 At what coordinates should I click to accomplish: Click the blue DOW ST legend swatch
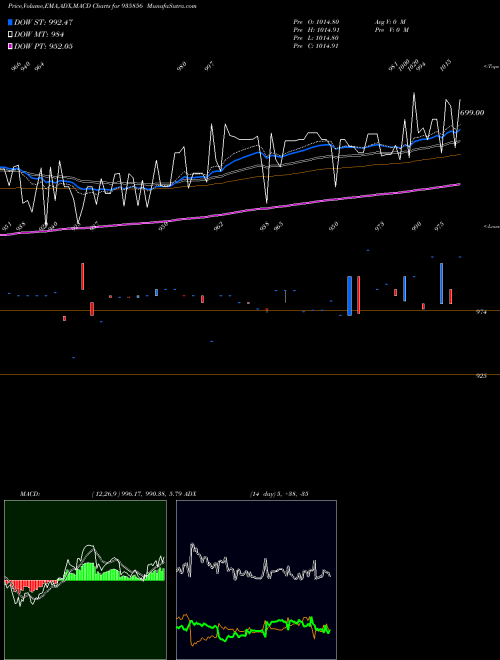[x=10, y=22]
